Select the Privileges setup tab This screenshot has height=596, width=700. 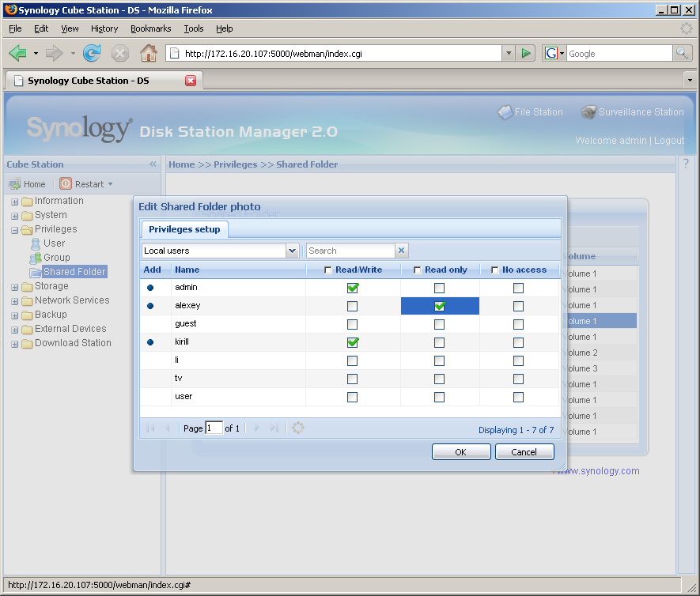click(x=184, y=229)
